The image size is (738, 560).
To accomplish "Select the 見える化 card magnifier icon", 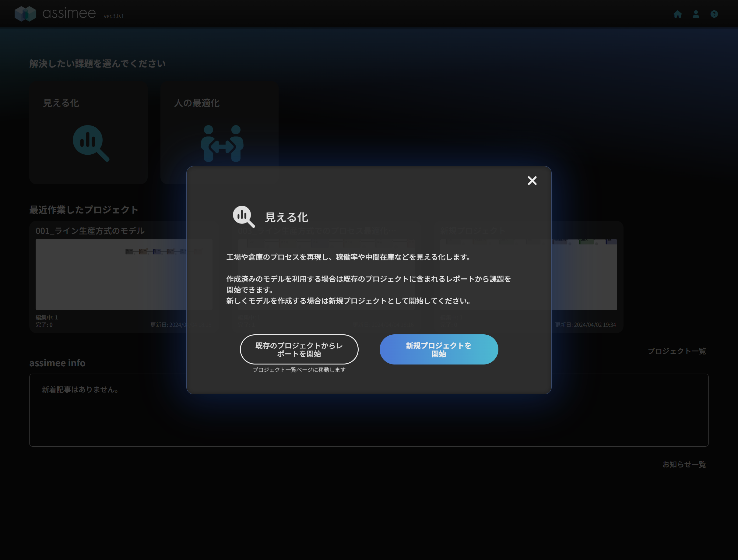I will 91,143.
